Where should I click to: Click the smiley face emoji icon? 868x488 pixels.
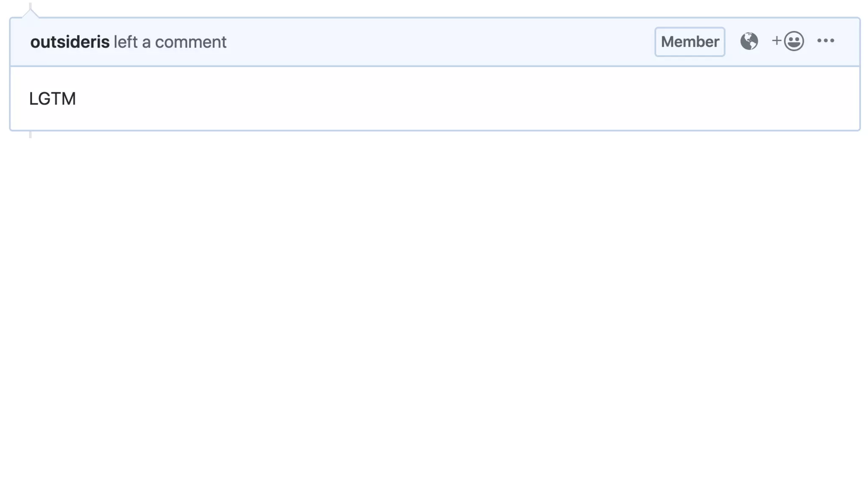click(x=794, y=41)
